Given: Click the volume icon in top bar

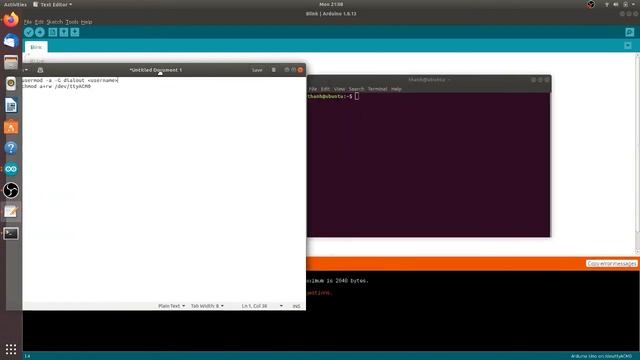Looking at the screenshot, I should (616, 4).
